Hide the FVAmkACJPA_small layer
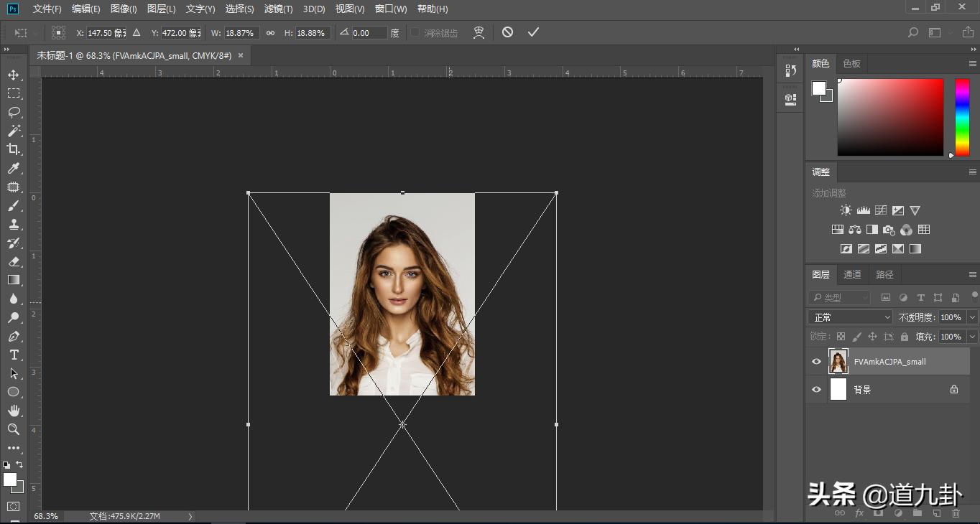This screenshot has height=524, width=980. coord(816,362)
